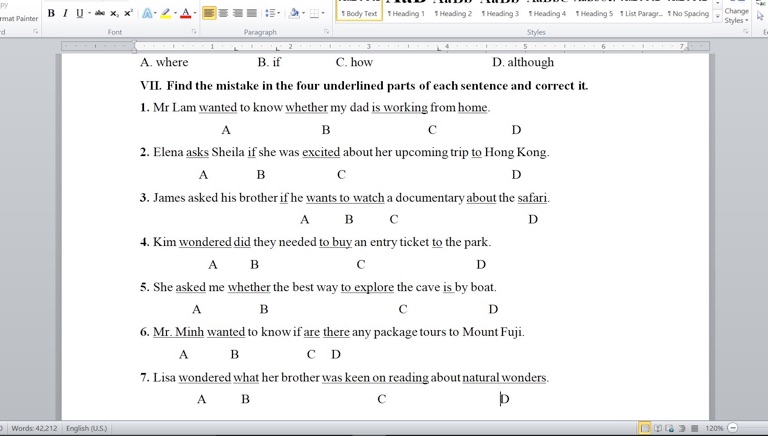This screenshot has width=768, height=436.
Task: Click option "D. although"
Action: coord(523,62)
